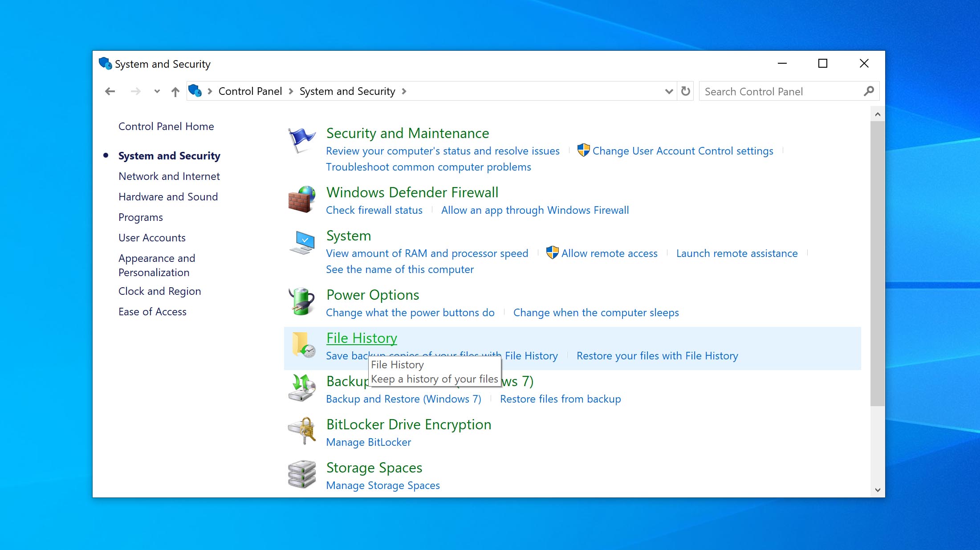
Task: Expand the chevron after Control Panel in address bar
Action: [291, 91]
